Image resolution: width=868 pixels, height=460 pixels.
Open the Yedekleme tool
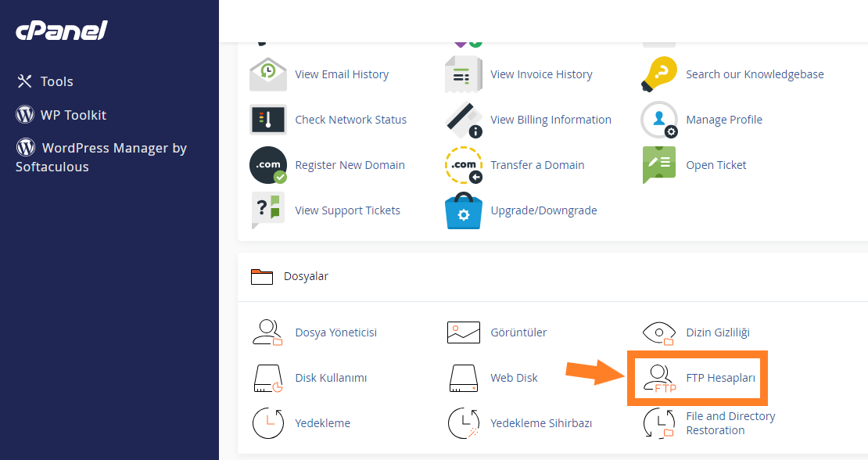pos(267,423)
